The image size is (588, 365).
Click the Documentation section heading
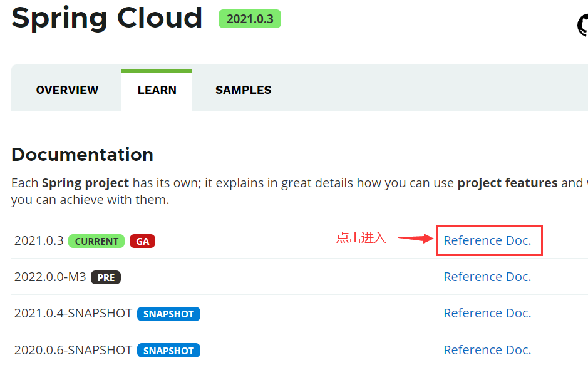[x=81, y=155]
